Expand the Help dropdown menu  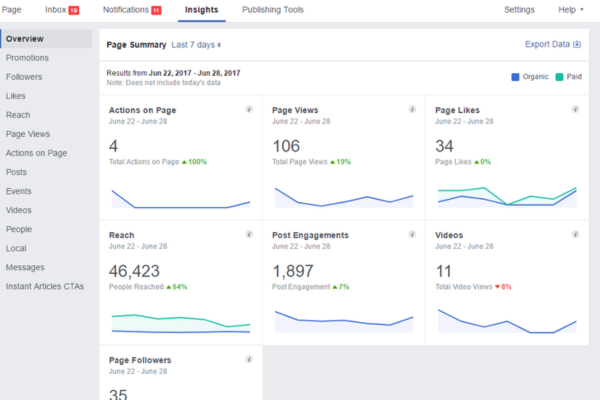point(571,10)
